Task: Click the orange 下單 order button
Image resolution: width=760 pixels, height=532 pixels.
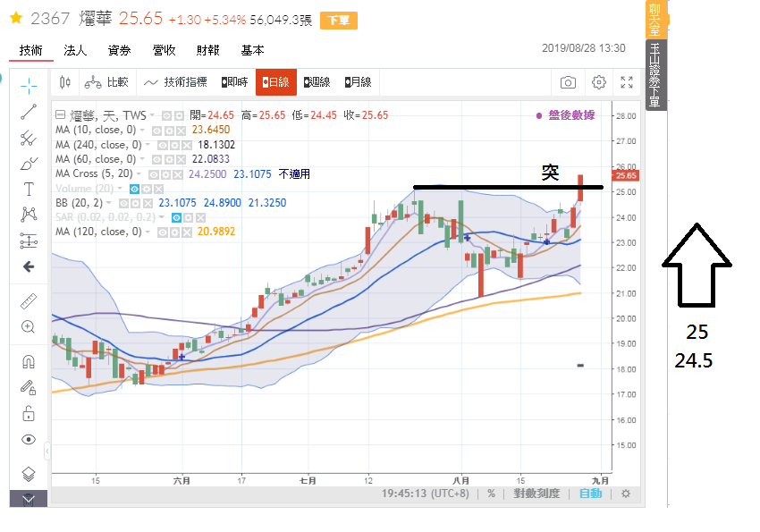Action: point(338,21)
